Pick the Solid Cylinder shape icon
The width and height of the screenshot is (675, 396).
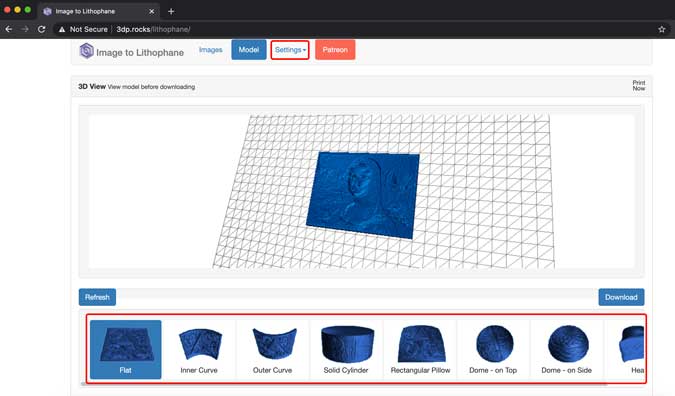click(x=347, y=344)
